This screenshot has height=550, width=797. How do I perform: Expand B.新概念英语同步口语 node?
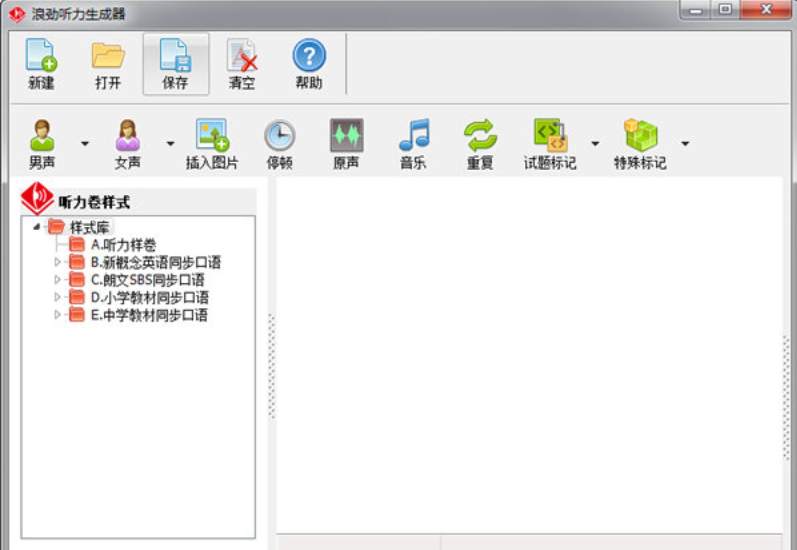tap(57, 262)
